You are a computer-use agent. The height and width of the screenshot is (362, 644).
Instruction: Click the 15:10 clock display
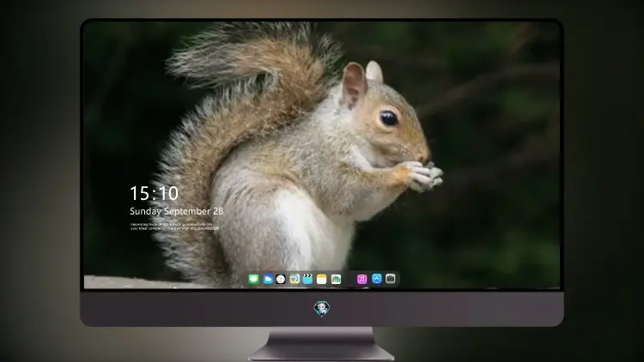pos(154,193)
